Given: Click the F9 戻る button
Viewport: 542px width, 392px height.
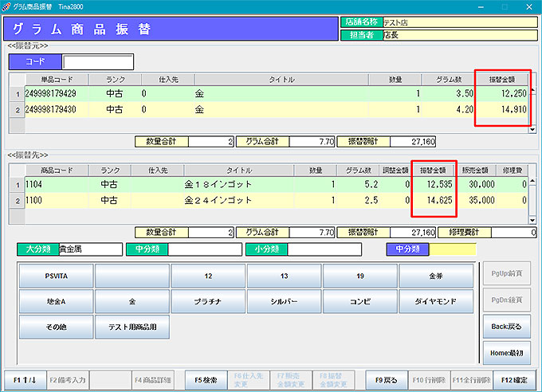Looking at the screenshot, I should pos(387,380).
